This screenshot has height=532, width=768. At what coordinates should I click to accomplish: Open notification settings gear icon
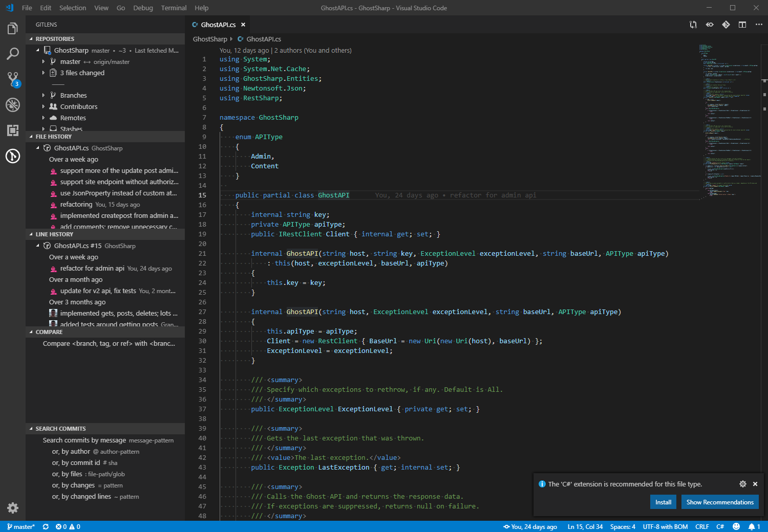coord(743,484)
